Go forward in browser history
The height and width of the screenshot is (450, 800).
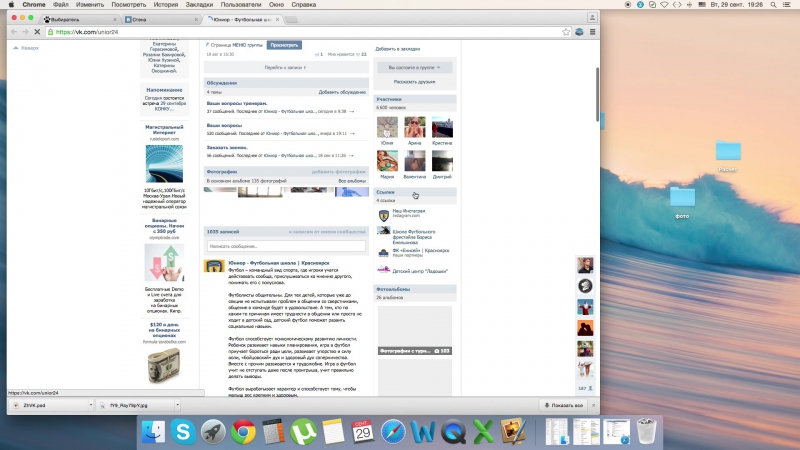pyautogui.click(x=26, y=32)
